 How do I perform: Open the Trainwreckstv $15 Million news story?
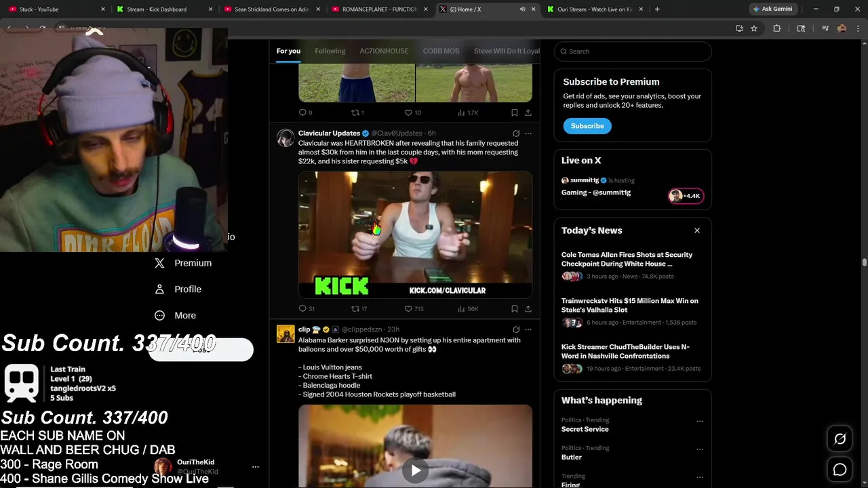pyautogui.click(x=633, y=311)
